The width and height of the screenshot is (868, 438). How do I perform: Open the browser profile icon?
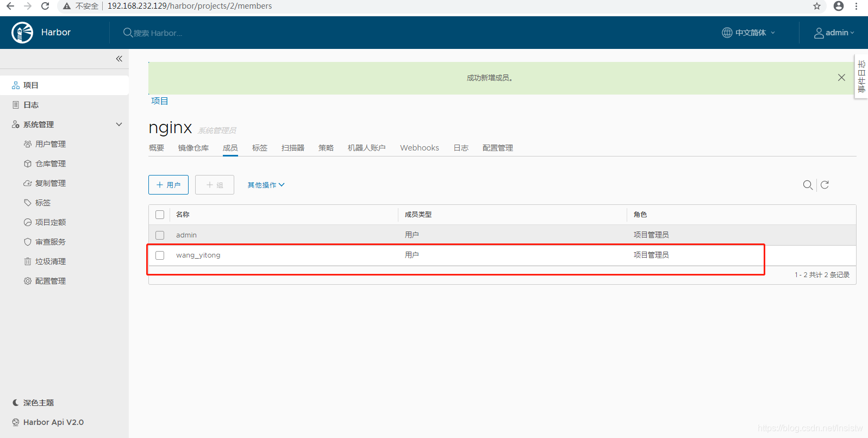coord(839,6)
